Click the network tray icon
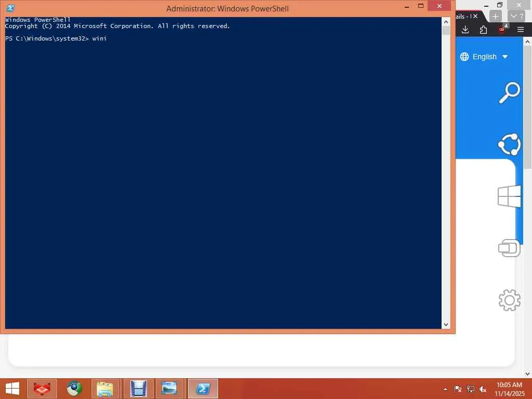Image resolution: width=532 pixels, height=399 pixels. tap(470, 389)
